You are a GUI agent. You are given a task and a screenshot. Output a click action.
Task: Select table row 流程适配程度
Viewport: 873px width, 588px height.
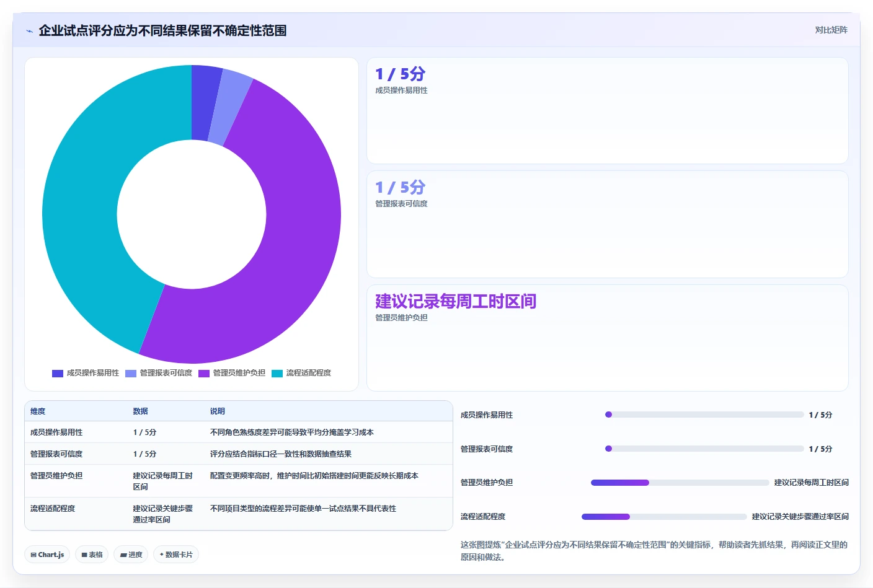pyautogui.click(x=239, y=514)
